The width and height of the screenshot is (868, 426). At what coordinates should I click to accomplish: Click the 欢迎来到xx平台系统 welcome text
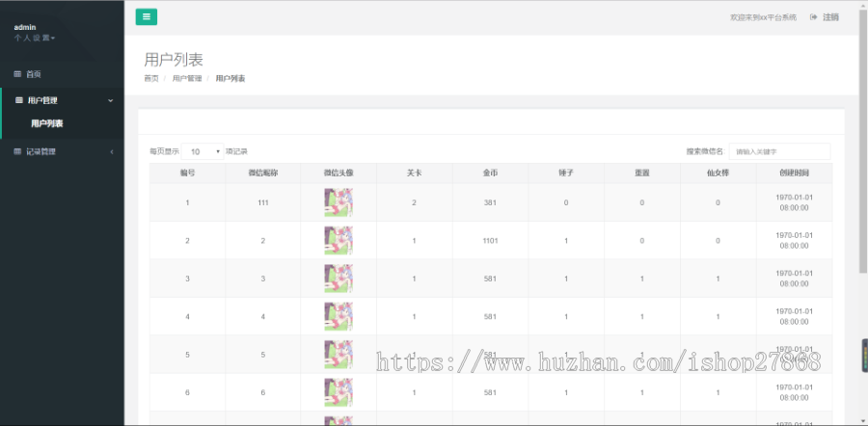click(x=764, y=17)
